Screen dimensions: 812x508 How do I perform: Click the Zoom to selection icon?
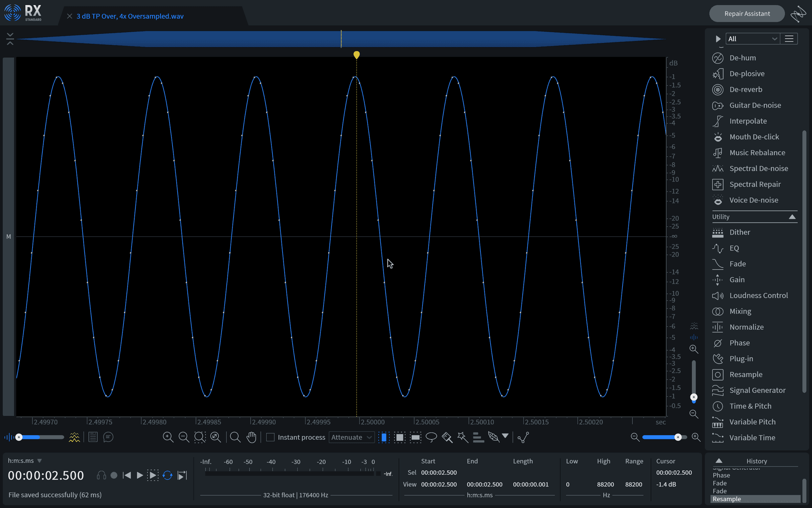(x=200, y=437)
